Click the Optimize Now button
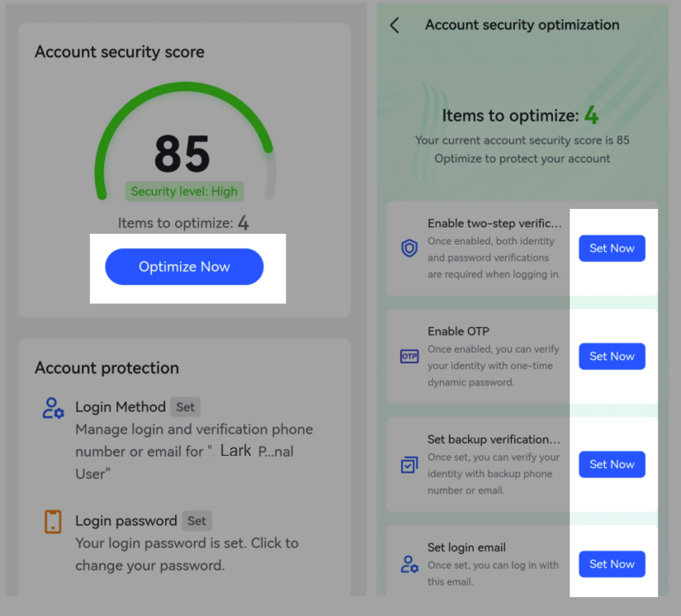This screenshot has height=616, width=681. click(x=183, y=267)
